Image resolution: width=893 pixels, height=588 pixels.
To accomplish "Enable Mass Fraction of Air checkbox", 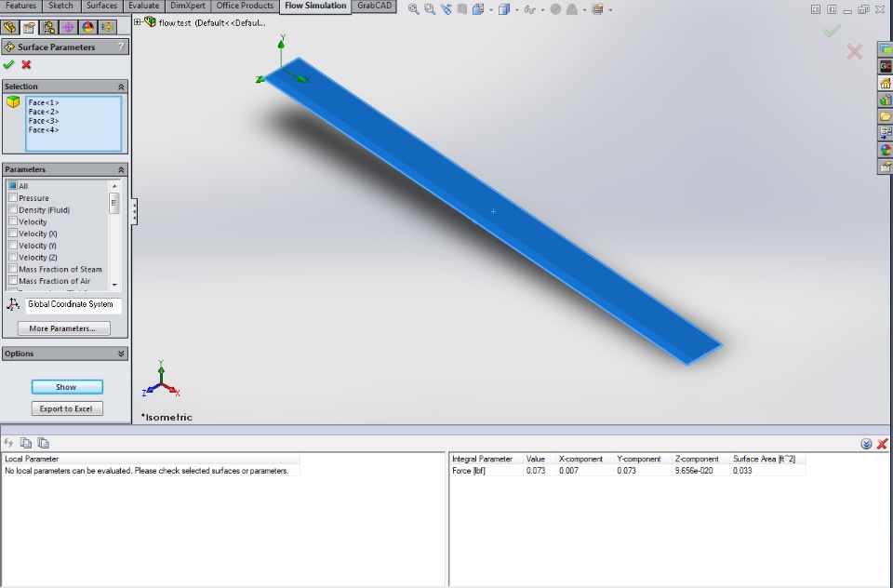I will click(12, 280).
